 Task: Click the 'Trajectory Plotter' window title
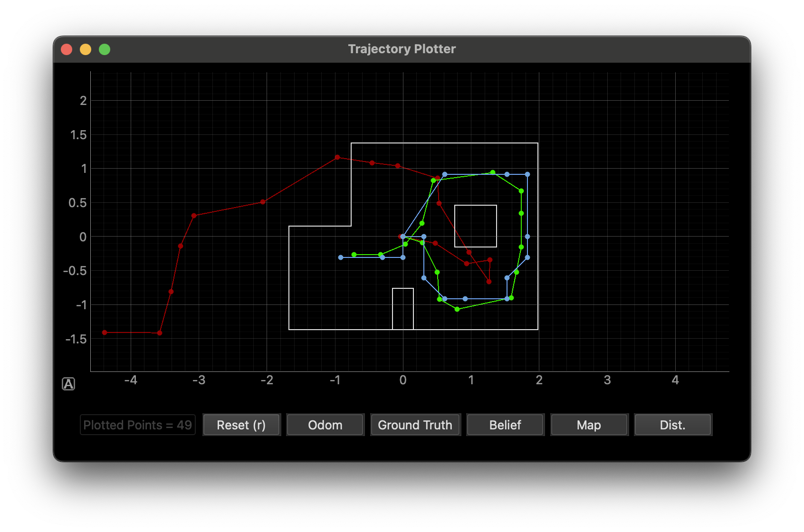(402, 49)
